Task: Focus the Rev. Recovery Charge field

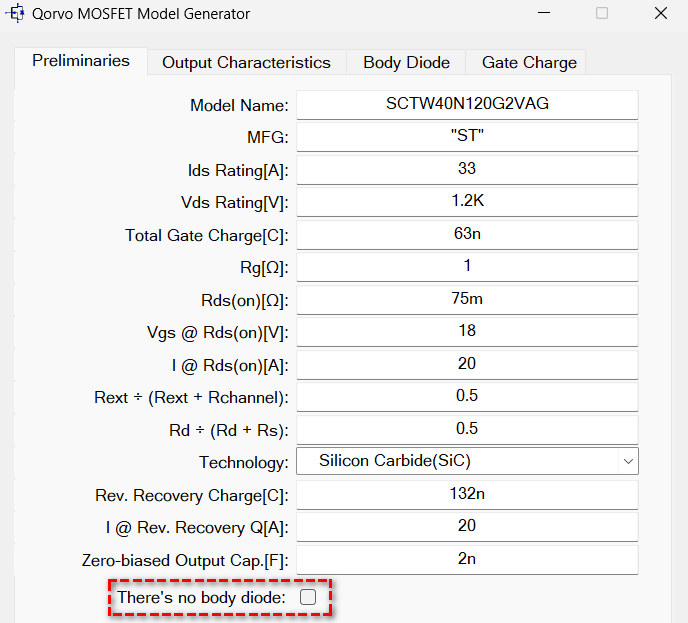Action: [467, 494]
